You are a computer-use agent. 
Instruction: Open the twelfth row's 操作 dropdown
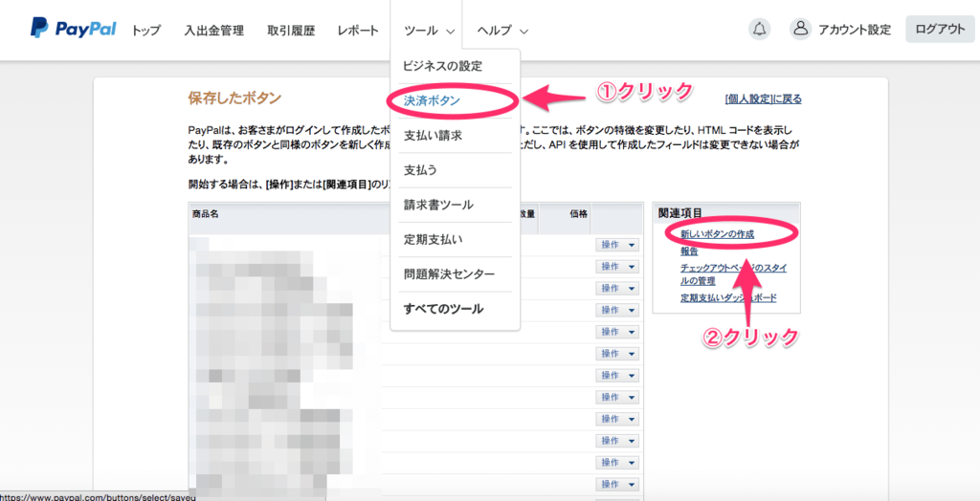(617, 485)
